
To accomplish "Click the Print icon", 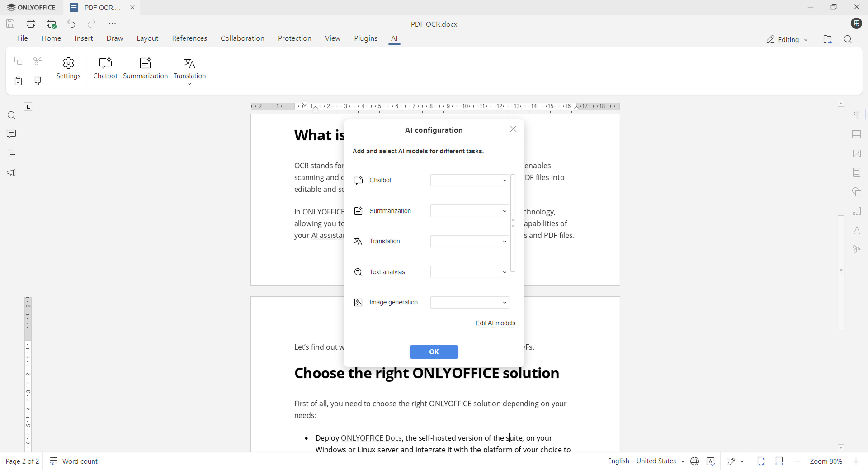I will coord(31,24).
